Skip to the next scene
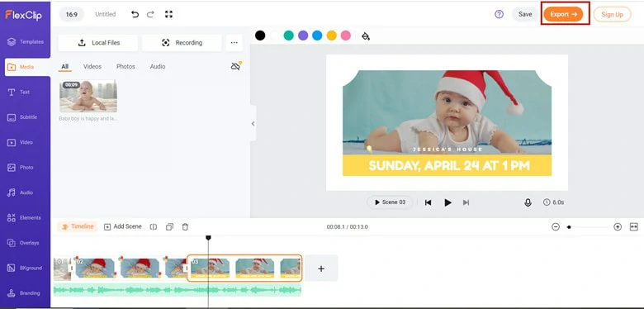This screenshot has height=309, width=644. [x=466, y=202]
